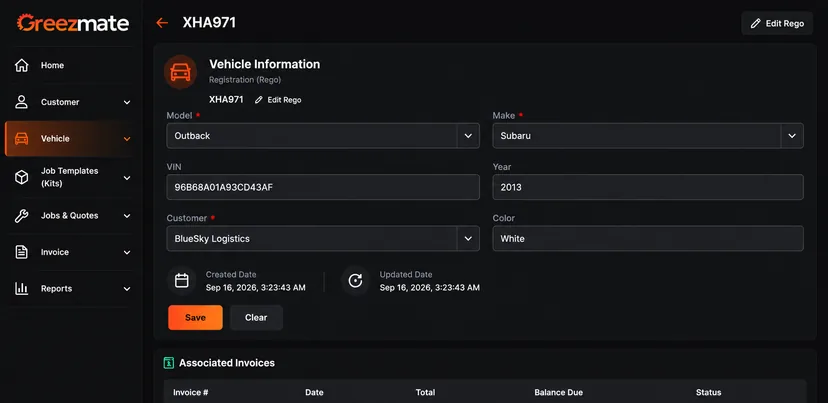Click the Vehicle car icon in sidebar
This screenshot has width=828, height=403.
point(22,139)
